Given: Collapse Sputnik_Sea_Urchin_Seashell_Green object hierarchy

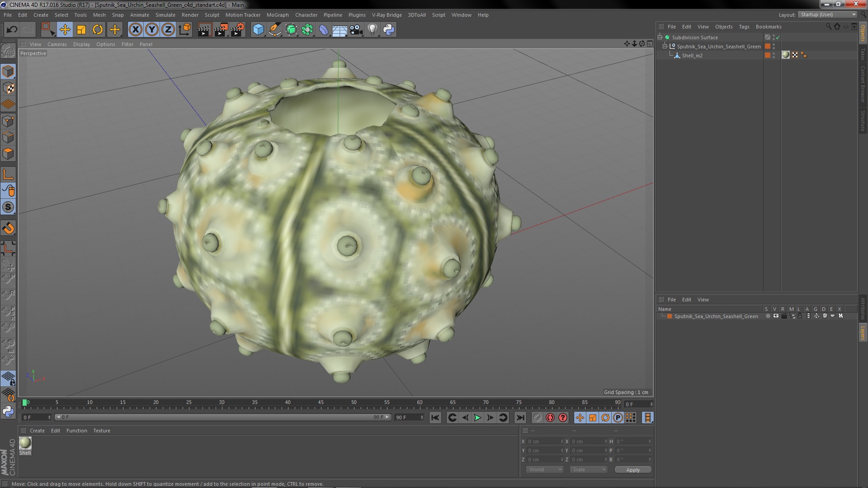Looking at the screenshot, I should (x=665, y=47).
